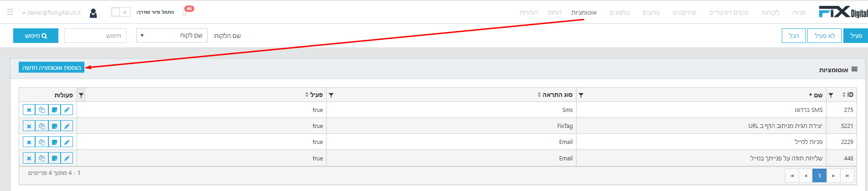Open the user profile icon

[x=93, y=13]
